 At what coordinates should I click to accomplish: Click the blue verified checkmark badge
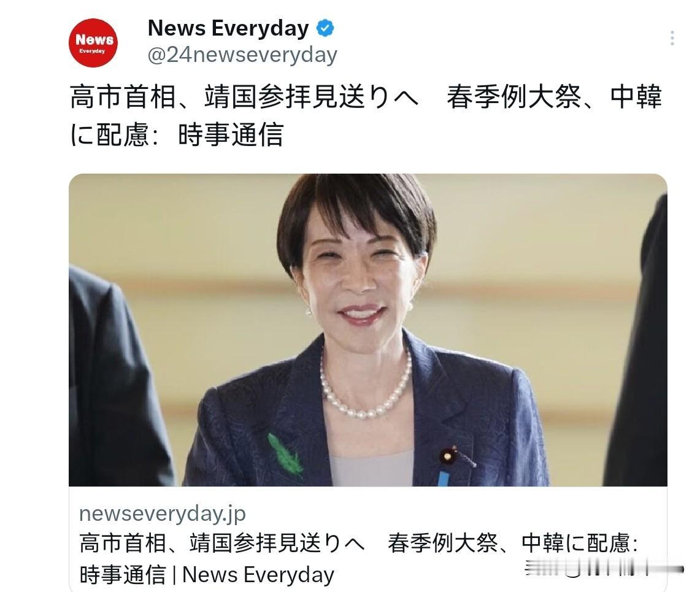325,28
